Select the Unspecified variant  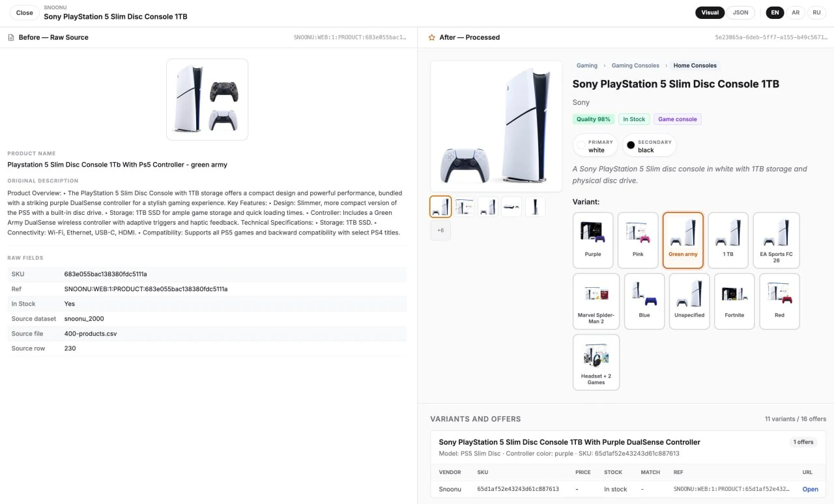(689, 301)
